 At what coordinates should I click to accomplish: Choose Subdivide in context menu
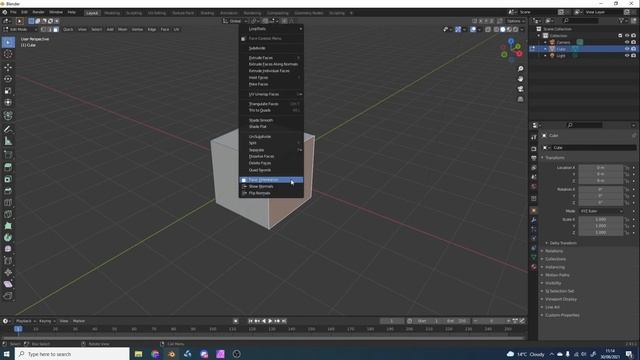tap(271, 48)
